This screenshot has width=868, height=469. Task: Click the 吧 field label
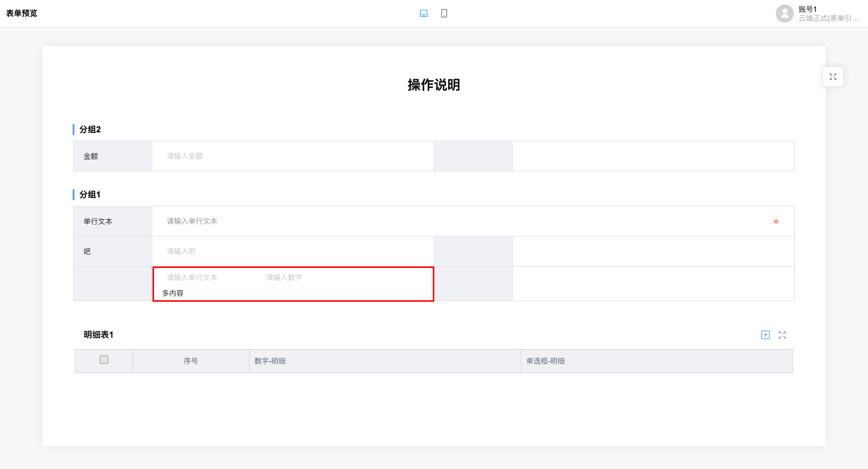(87, 252)
